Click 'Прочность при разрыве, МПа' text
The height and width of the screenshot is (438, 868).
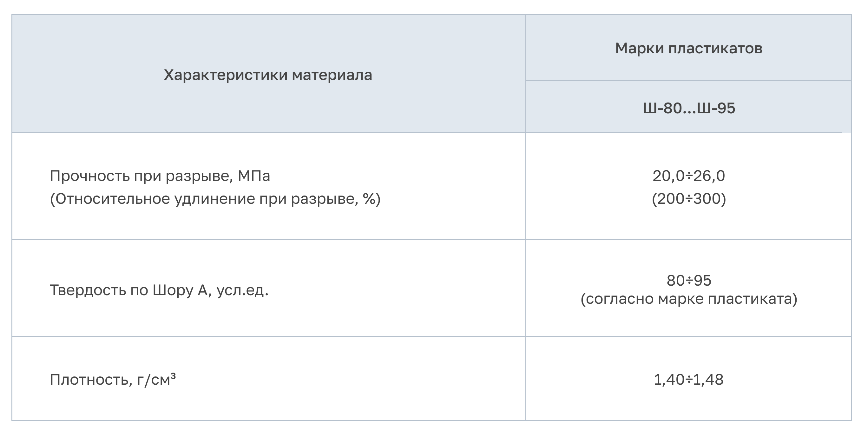coord(160,176)
